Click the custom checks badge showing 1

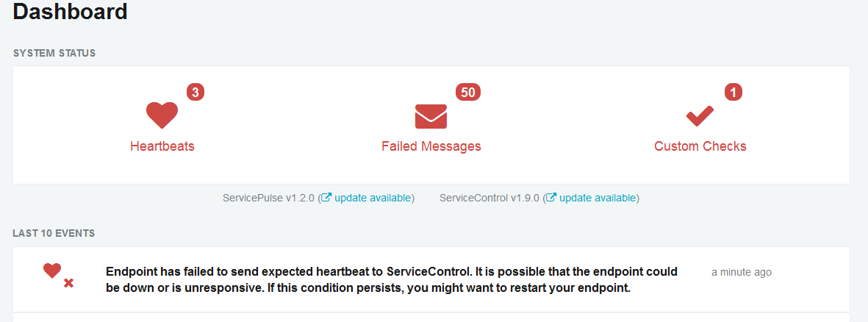[x=734, y=93]
